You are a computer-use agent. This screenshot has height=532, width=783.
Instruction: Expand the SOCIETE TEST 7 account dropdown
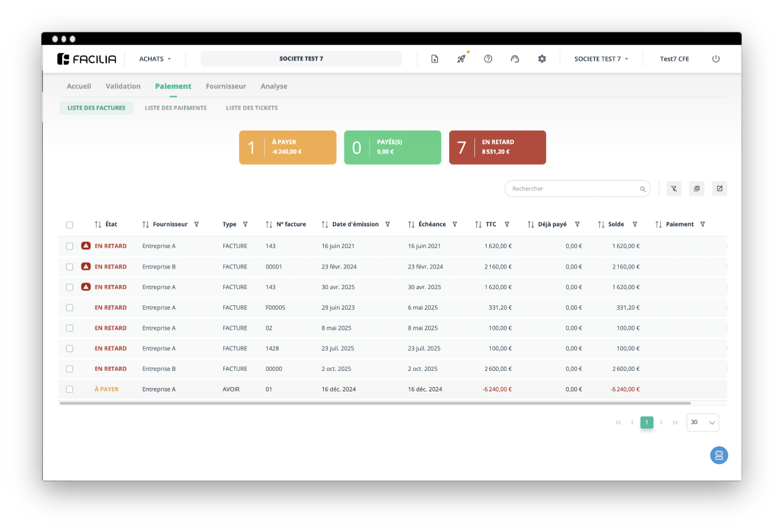(x=601, y=59)
